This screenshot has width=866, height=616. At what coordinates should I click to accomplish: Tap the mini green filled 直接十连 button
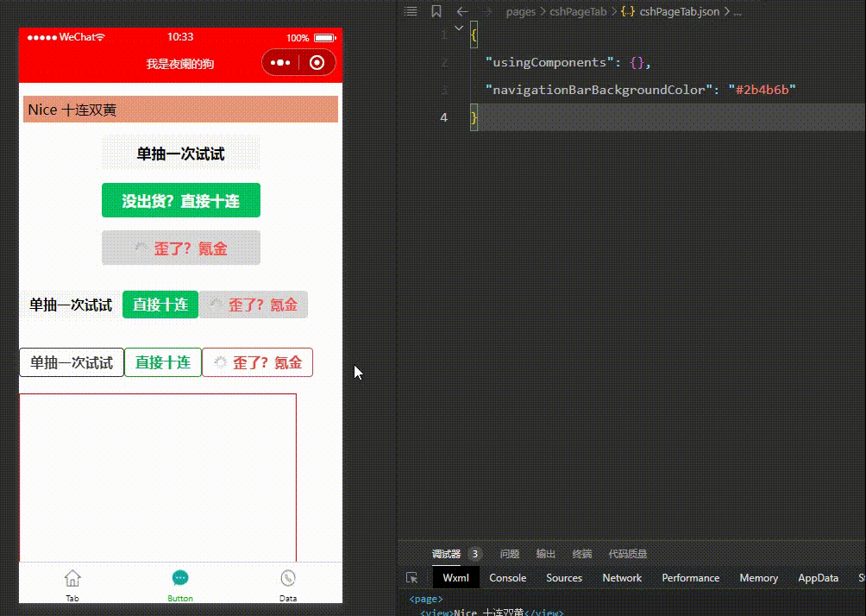coord(160,305)
